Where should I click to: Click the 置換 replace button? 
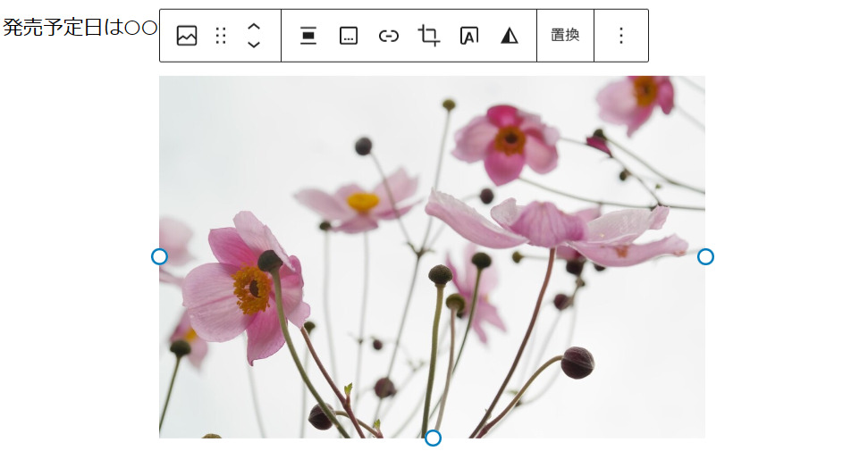click(565, 36)
